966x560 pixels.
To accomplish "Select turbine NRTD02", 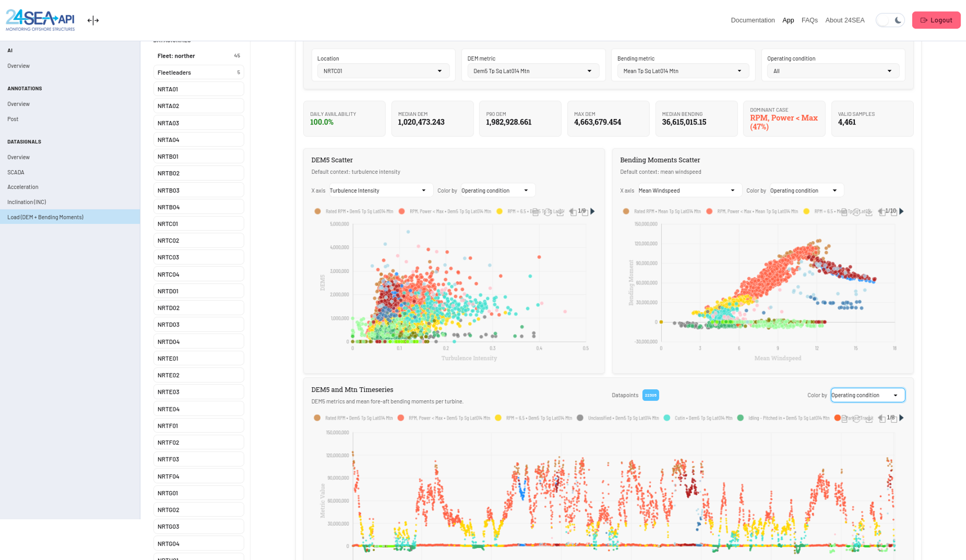I will click(x=199, y=308).
